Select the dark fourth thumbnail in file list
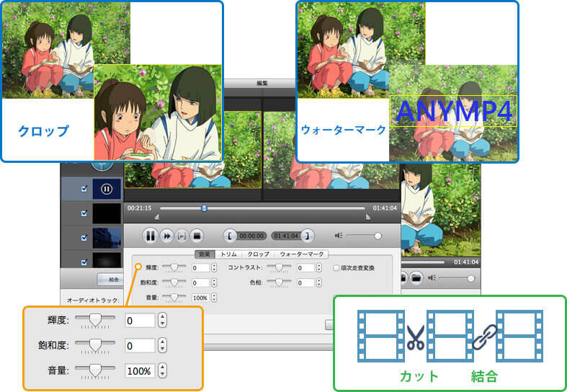567x392 pixels. [x=107, y=260]
